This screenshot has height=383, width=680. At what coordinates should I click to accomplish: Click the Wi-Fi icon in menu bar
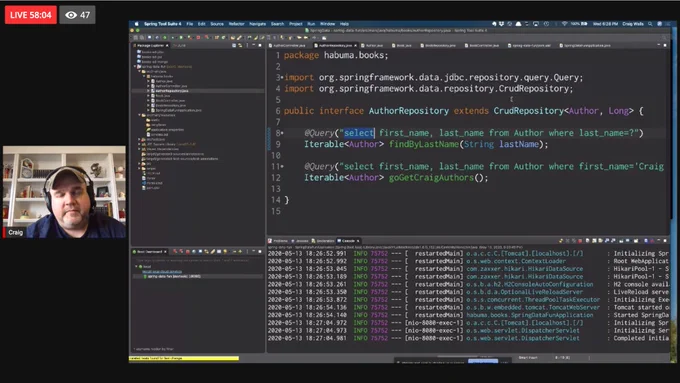click(564, 24)
